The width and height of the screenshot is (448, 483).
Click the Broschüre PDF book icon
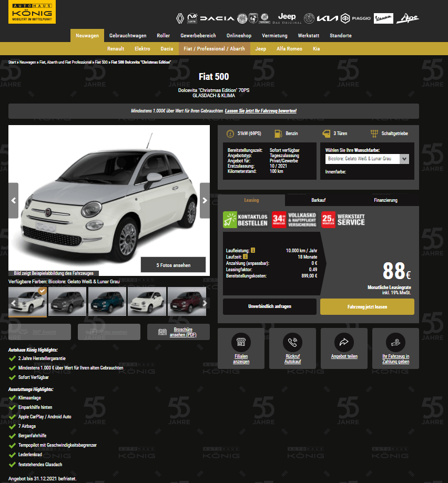pos(162,332)
